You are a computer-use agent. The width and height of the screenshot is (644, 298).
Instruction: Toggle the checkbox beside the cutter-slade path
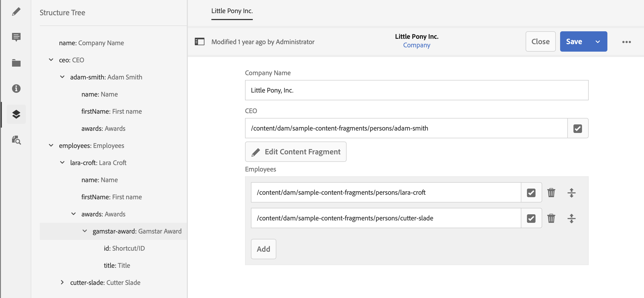coord(531,218)
